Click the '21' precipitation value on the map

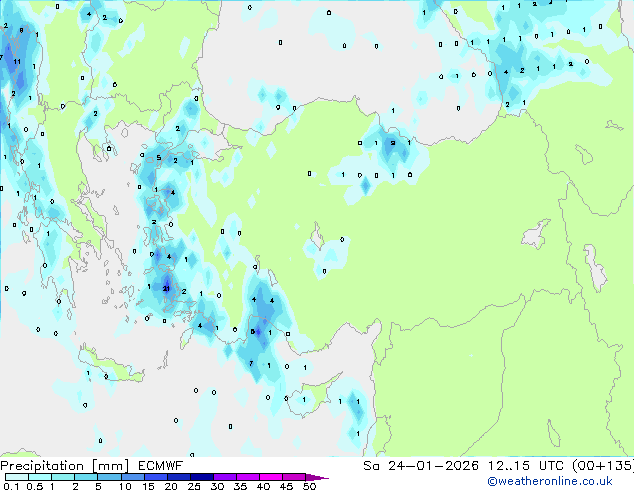(x=166, y=288)
